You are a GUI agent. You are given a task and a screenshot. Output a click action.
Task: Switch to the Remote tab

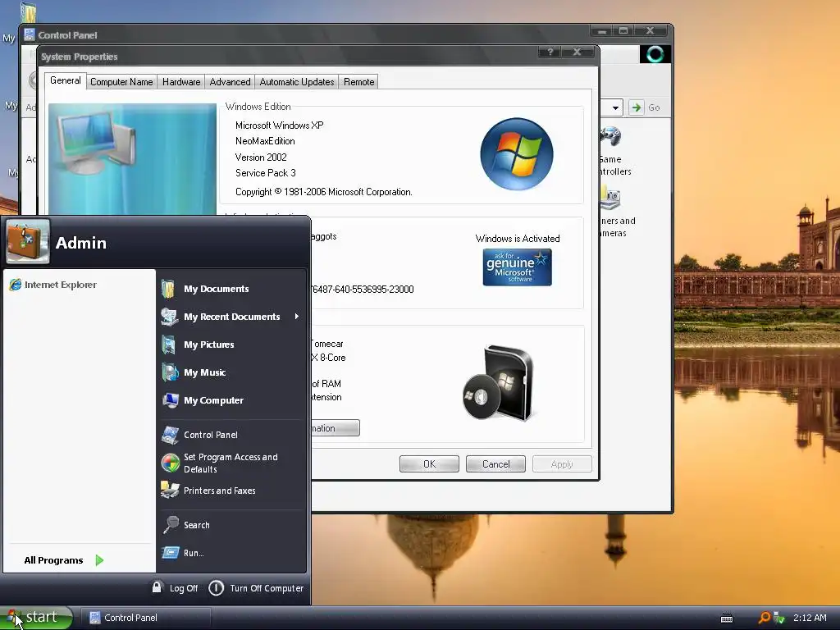click(359, 82)
